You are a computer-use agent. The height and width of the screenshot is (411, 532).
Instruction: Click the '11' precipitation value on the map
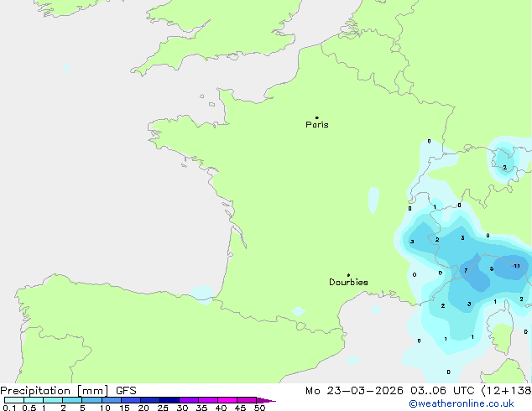[517, 266]
